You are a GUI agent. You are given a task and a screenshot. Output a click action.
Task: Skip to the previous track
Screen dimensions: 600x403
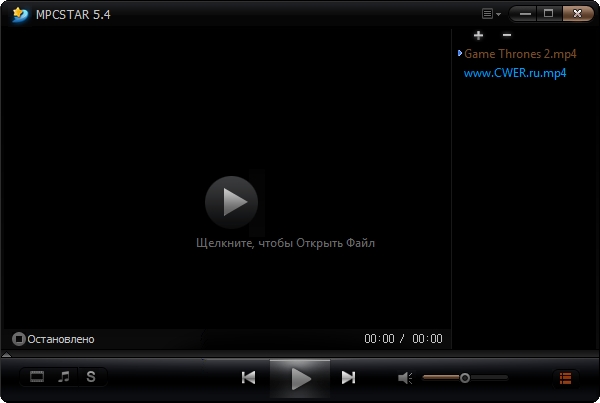(249, 377)
